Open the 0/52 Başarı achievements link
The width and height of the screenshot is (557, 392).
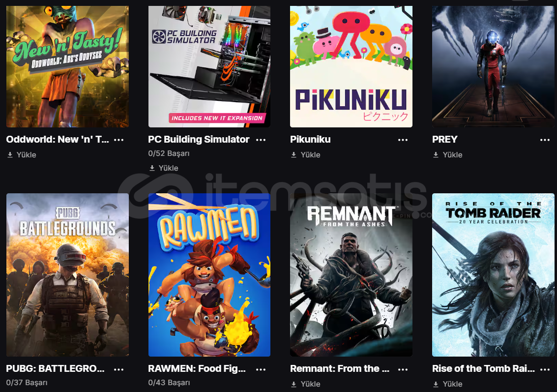click(x=169, y=153)
